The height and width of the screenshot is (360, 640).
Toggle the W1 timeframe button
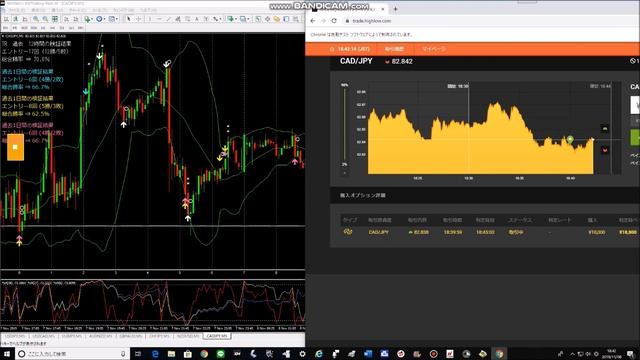tap(71, 28)
